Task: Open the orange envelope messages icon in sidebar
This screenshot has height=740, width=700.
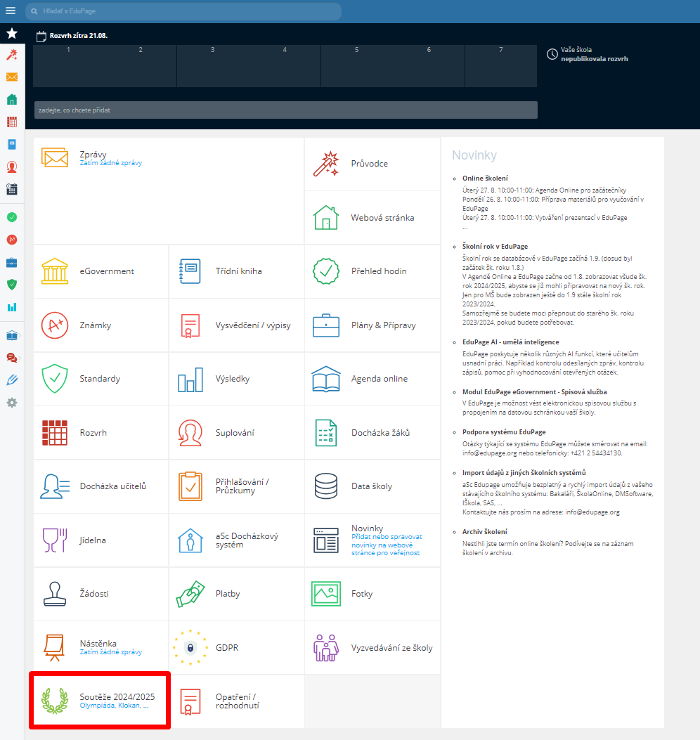Action: [12, 77]
